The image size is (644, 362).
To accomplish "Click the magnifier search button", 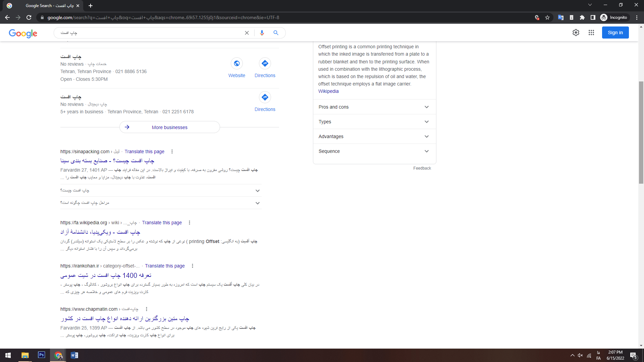I will tap(276, 33).
